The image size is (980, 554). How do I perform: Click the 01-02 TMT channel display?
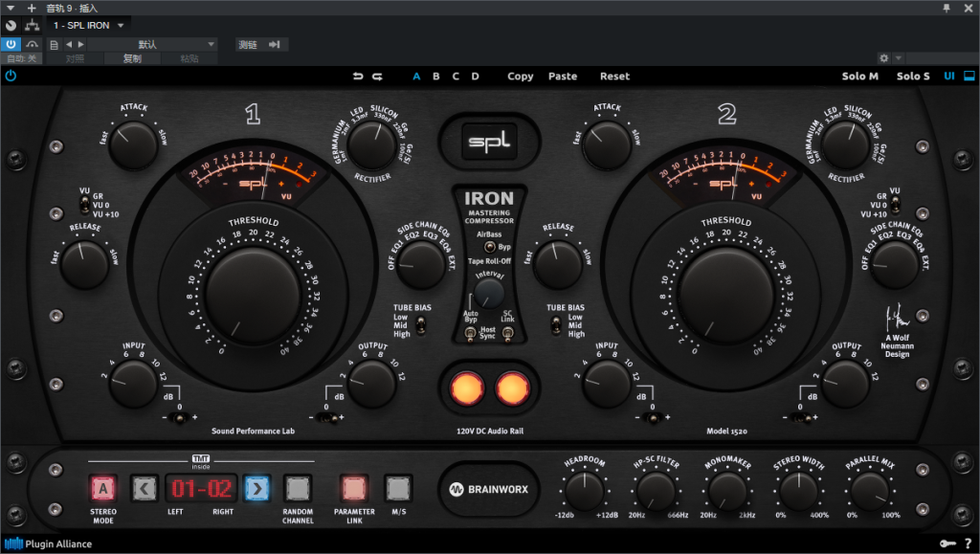point(201,488)
